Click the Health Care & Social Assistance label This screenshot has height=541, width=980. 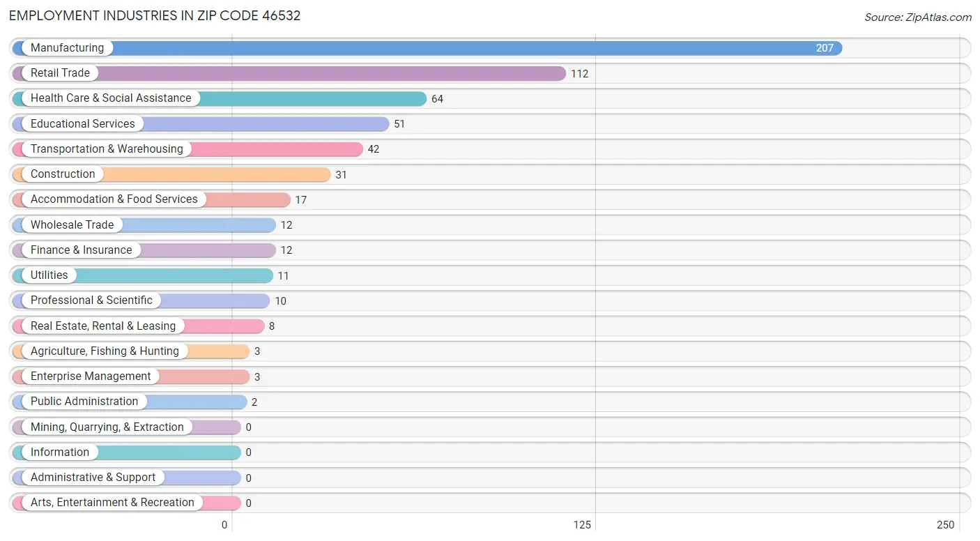[x=111, y=98]
